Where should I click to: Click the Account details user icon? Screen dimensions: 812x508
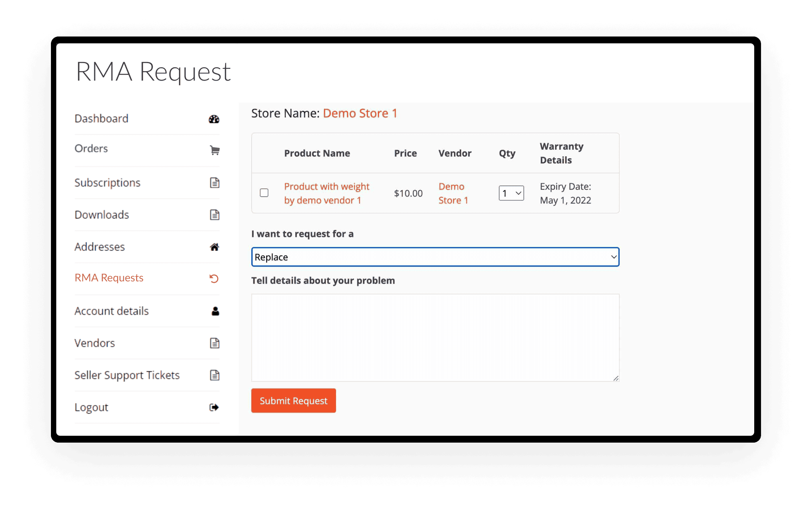tap(215, 311)
